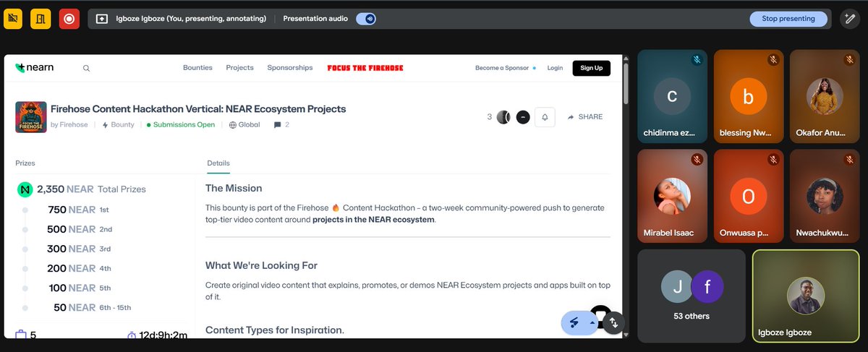The image size is (868, 352).
Task: Click the Sign Up button
Action: coord(592,68)
